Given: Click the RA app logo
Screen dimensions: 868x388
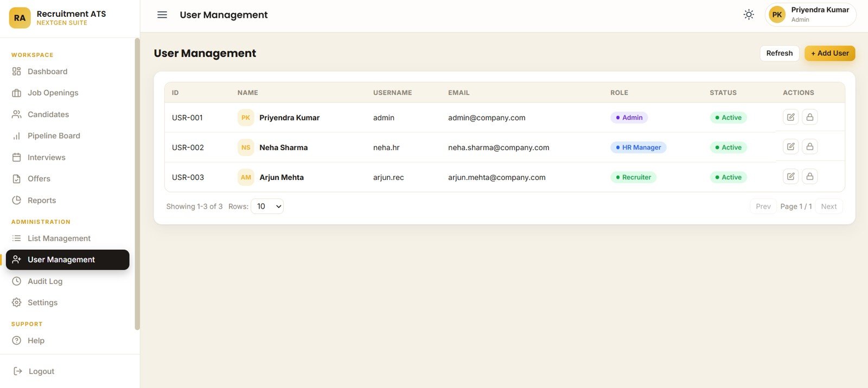Looking at the screenshot, I should tap(20, 18).
